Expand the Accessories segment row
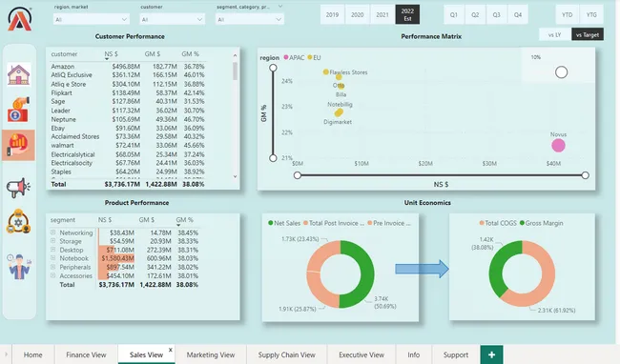The height and width of the screenshot is (364, 620). point(53,275)
